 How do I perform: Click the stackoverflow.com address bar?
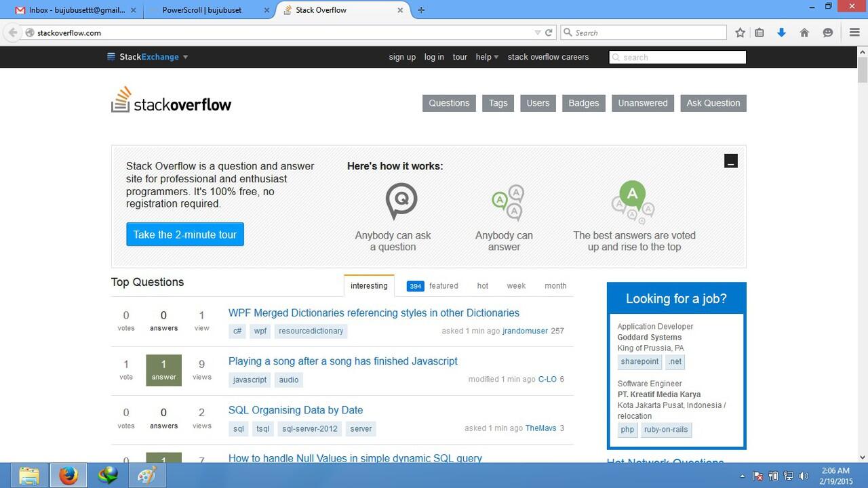click(283, 33)
